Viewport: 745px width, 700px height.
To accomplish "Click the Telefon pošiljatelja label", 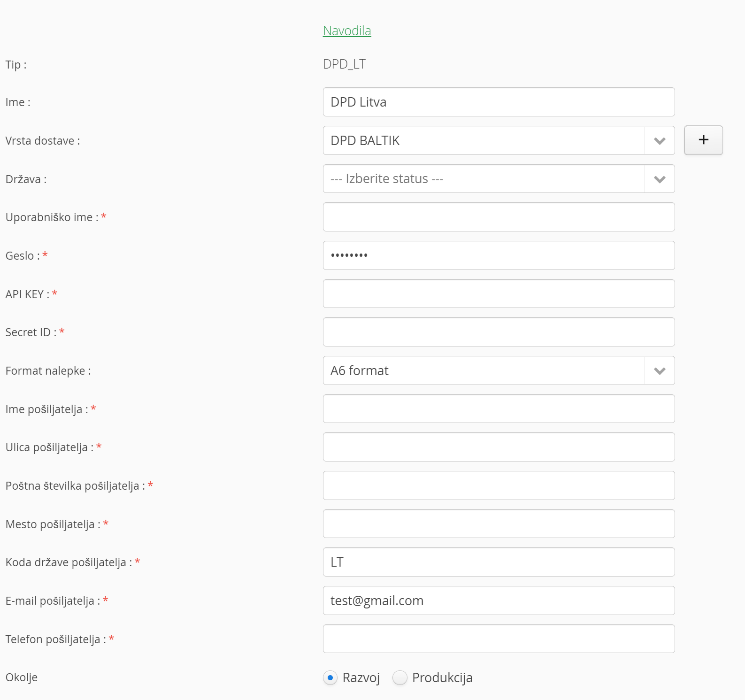I will (56, 639).
